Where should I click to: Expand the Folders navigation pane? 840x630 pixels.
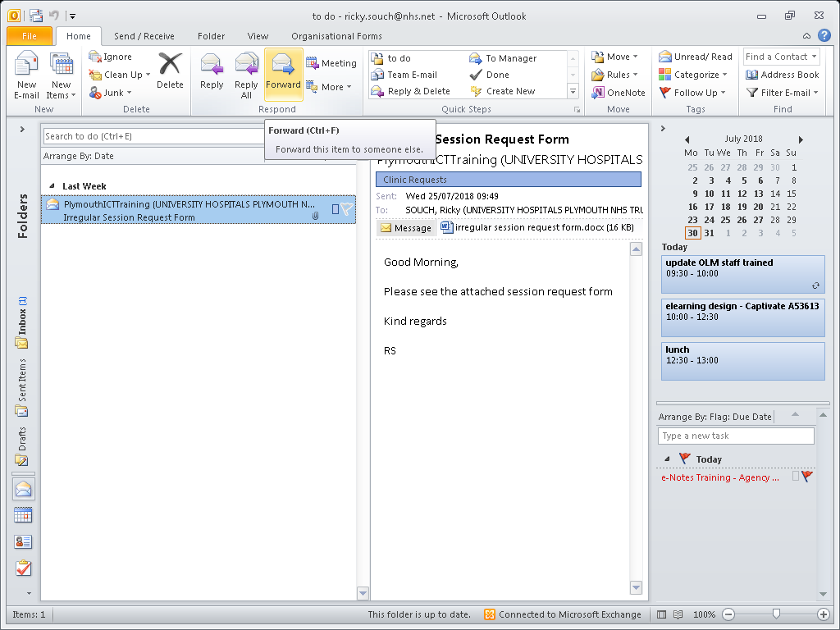[x=22, y=129]
